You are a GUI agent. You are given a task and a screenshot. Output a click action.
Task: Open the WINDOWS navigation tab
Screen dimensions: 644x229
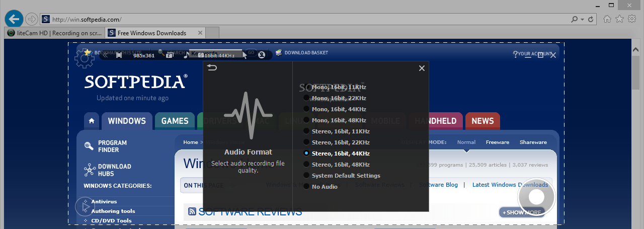pyautogui.click(x=127, y=121)
